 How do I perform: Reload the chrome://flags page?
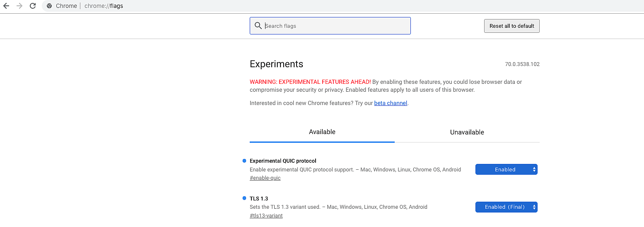click(32, 6)
